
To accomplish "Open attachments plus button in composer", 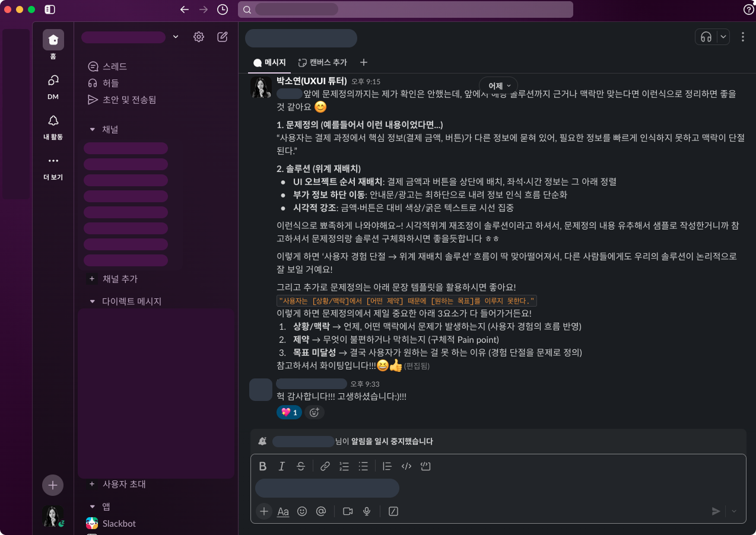I will coord(264,511).
